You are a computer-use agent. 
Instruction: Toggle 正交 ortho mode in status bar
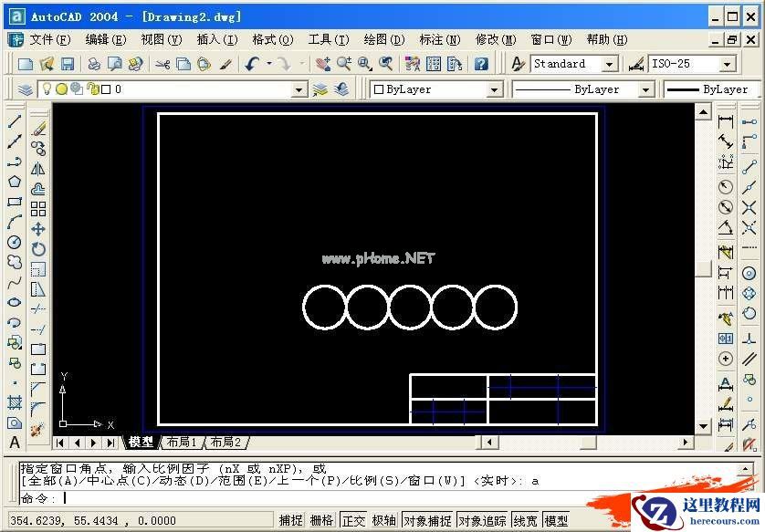[353, 520]
